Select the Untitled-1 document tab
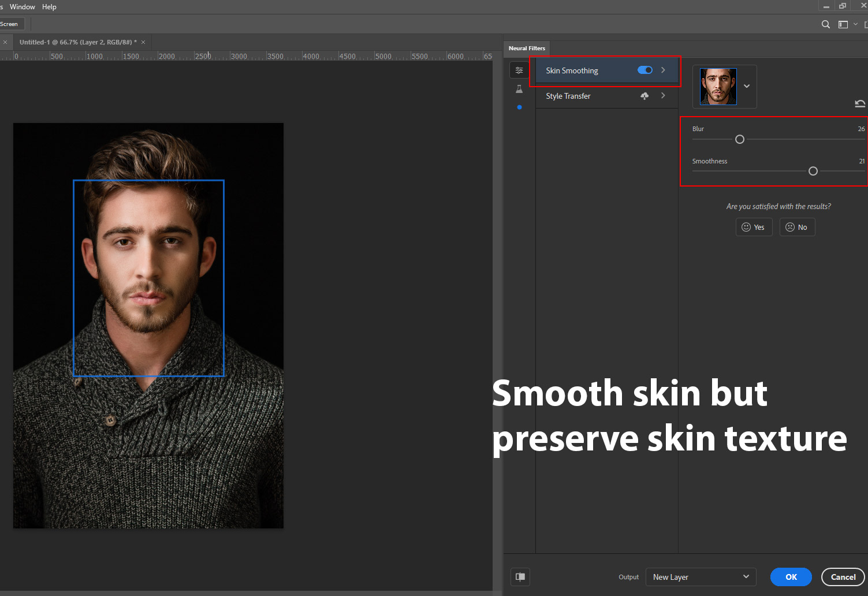 (x=78, y=42)
